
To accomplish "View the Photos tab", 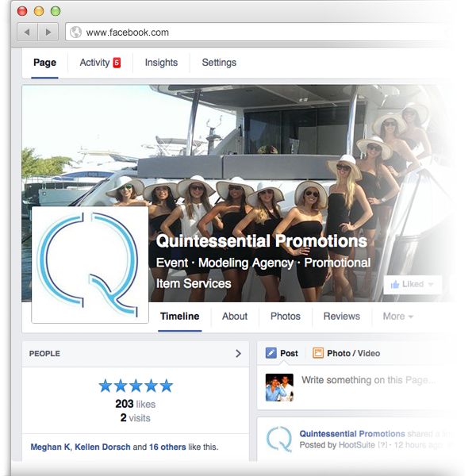I will [286, 317].
